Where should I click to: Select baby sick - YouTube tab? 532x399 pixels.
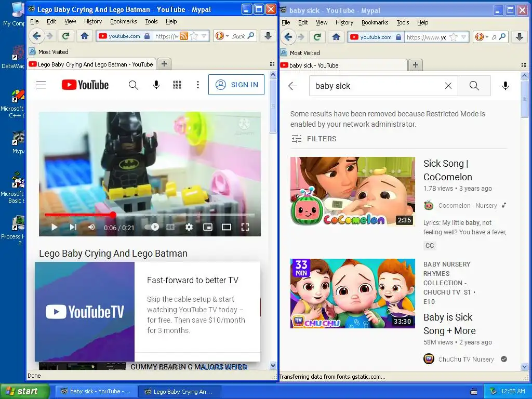click(x=343, y=65)
